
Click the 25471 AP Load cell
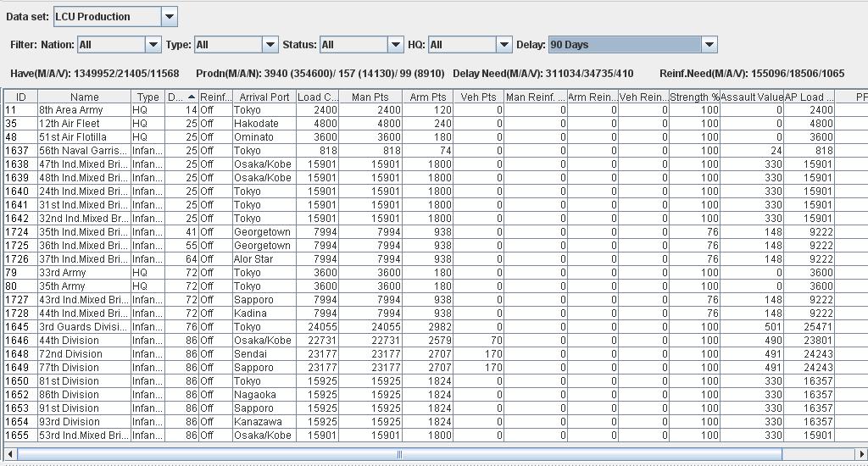[x=809, y=327]
